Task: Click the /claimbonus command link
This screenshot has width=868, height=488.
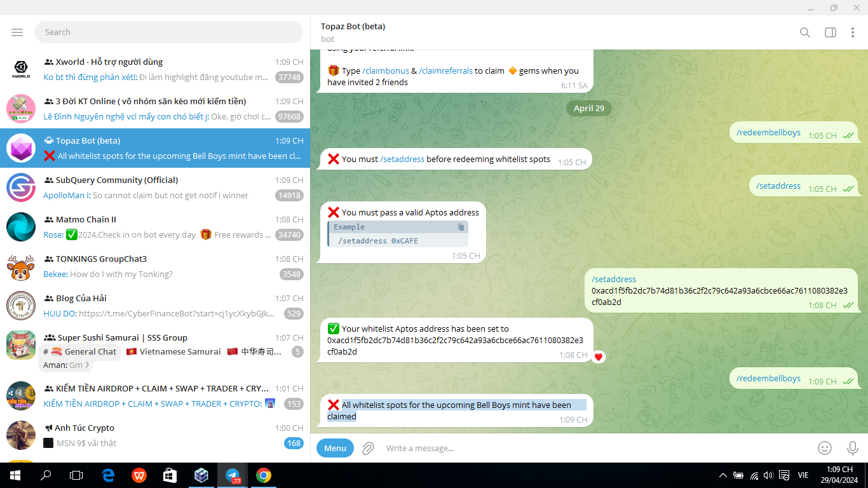Action: [x=386, y=71]
